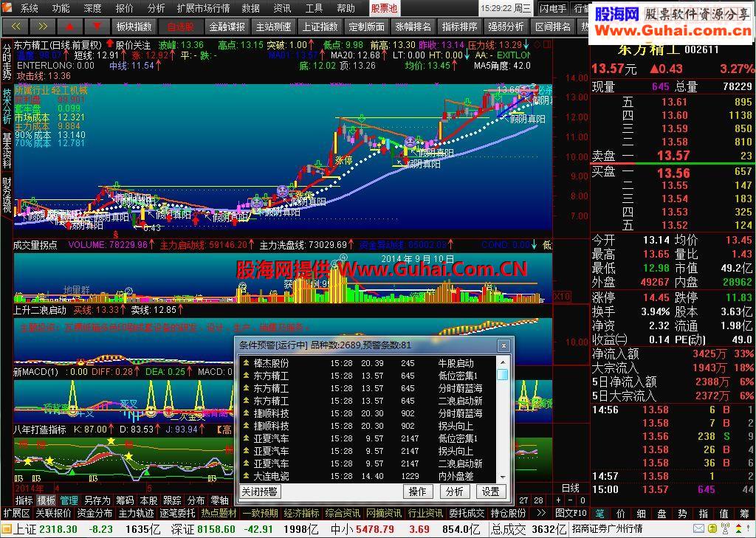This screenshot has width=756, height=538.
Task: Click the 涨幅排名 toolbar button
Action: coord(413,27)
